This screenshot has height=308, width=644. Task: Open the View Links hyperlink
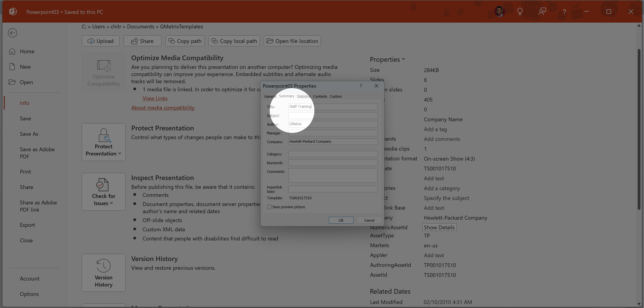pos(155,98)
